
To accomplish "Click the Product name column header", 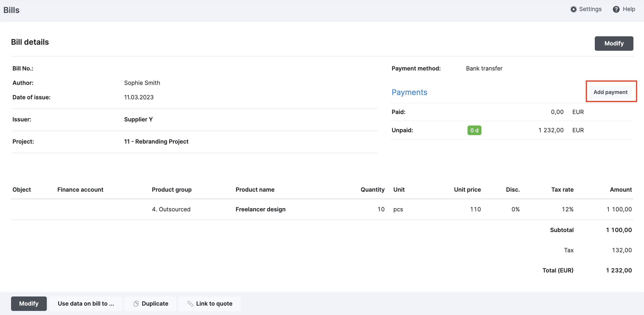I will [x=255, y=189].
